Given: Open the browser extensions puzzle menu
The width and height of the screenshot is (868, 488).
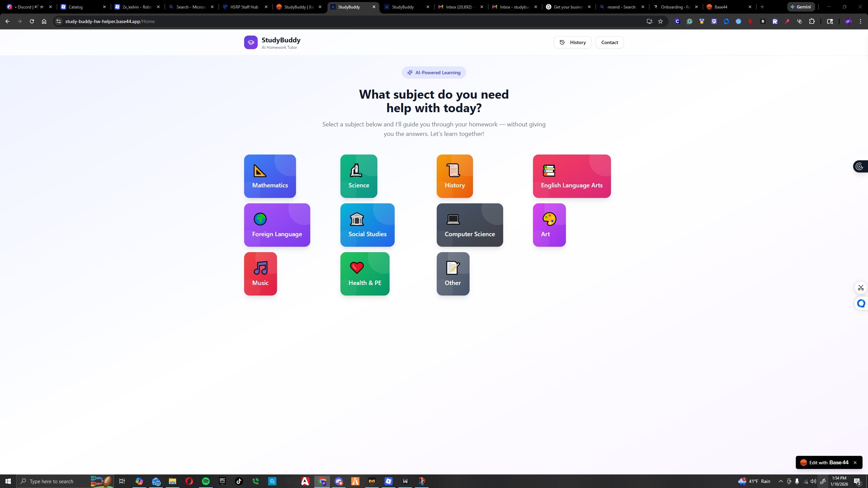Looking at the screenshot, I should click(812, 21).
